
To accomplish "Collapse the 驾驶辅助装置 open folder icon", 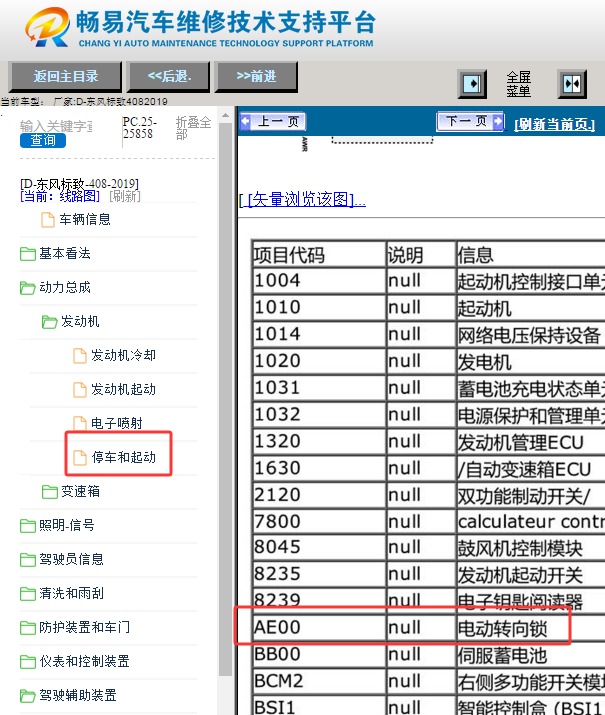I will click(27, 696).
